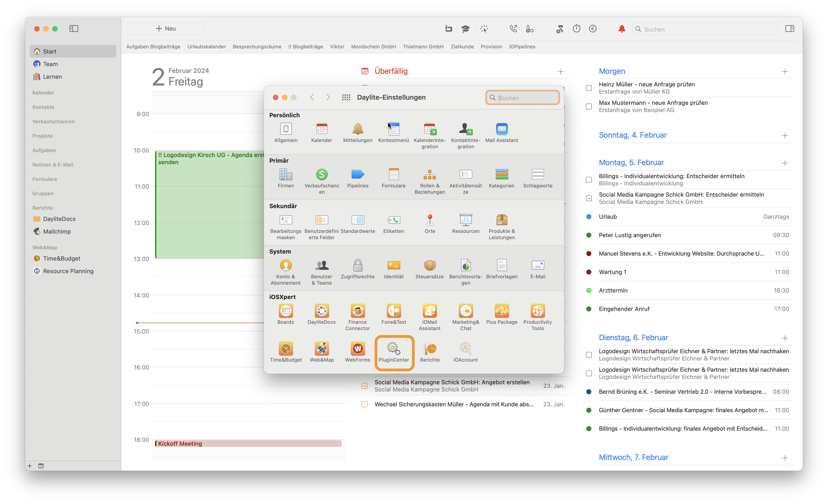Add item to Morgen section

point(785,72)
